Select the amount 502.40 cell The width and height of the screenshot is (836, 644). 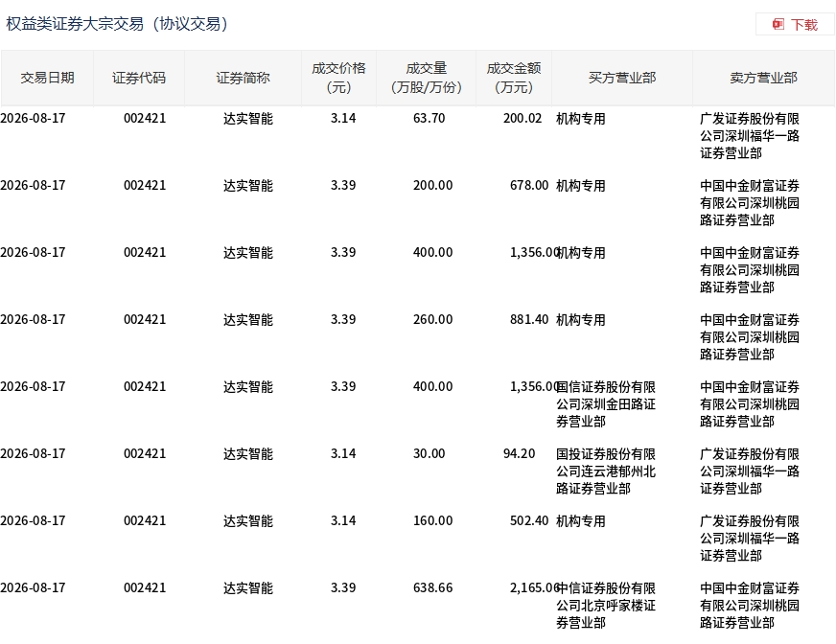(x=529, y=521)
